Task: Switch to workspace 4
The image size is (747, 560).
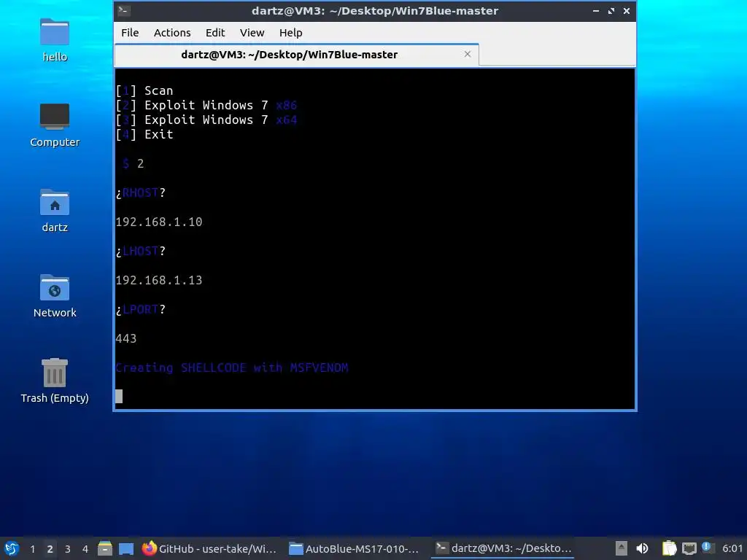Action: coord(85,549)
